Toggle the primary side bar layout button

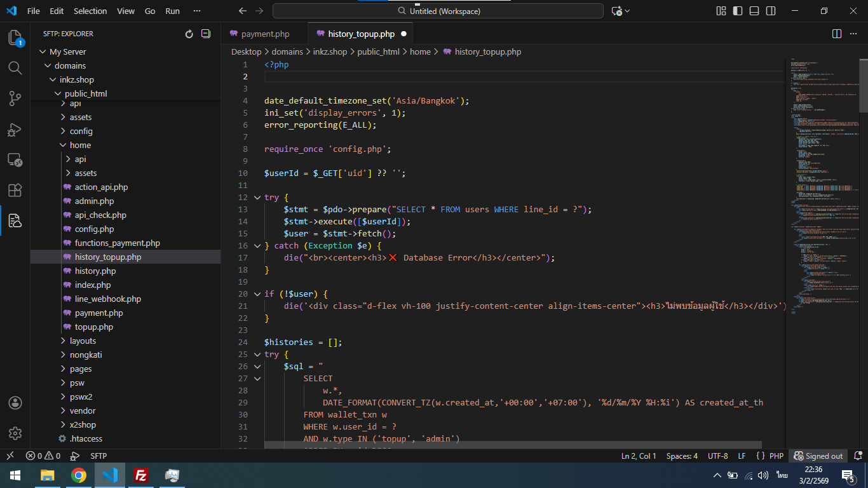(x=738, y=11)
